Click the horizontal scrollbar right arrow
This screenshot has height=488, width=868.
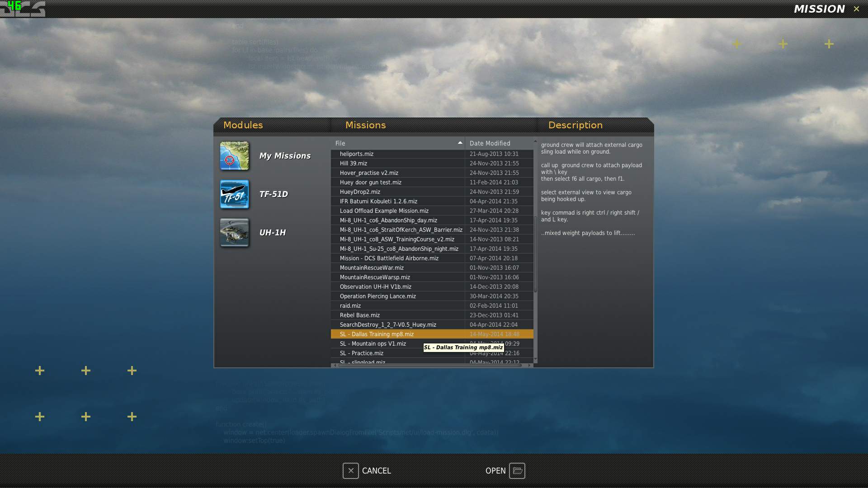529,366
